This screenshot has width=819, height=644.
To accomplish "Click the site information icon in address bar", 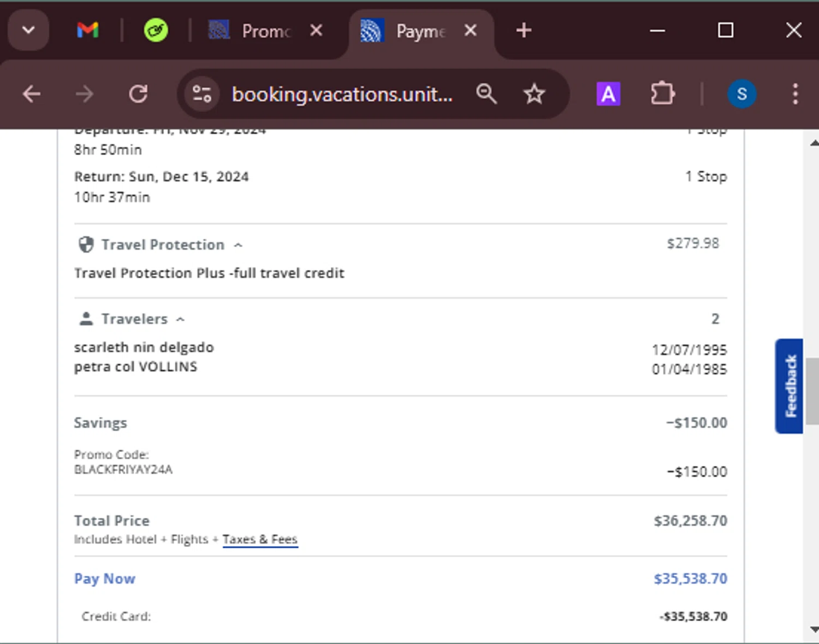I will 201,94.
